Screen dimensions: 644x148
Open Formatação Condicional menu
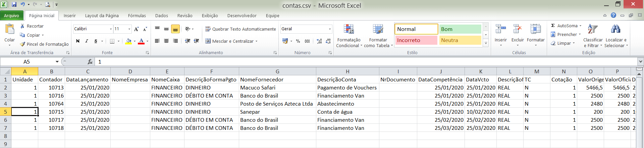tap(349, 36)
